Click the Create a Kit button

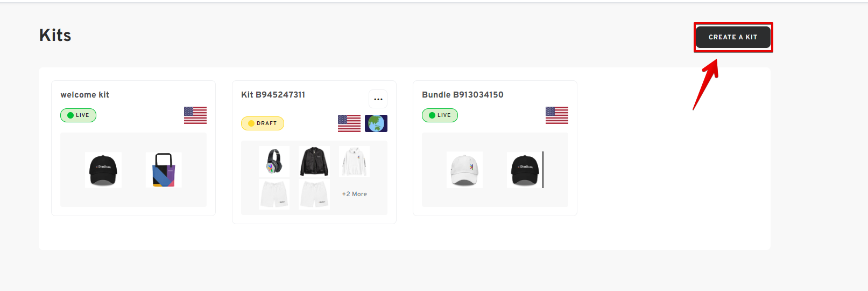(x=733, y=37)
